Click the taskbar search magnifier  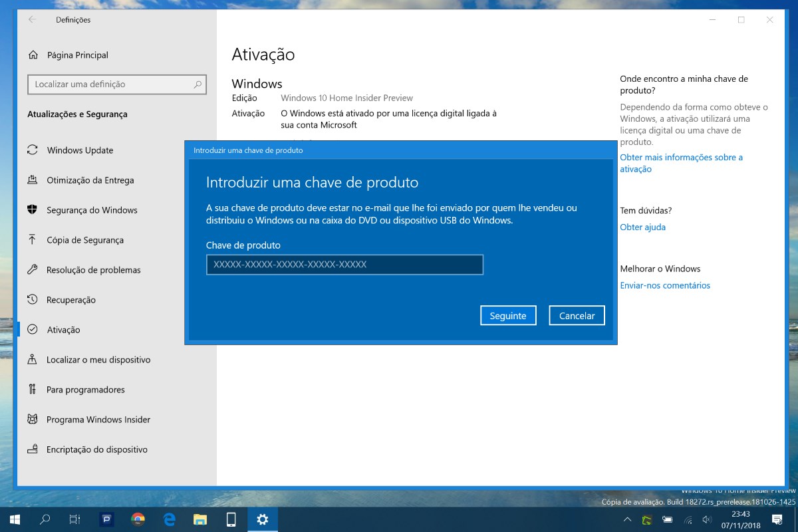45,519
